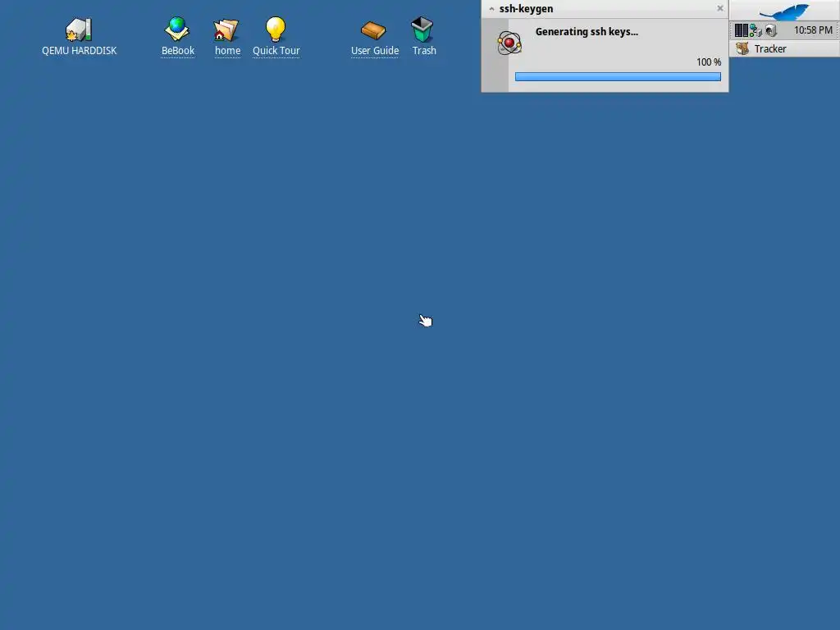The width and height of the screenshot is (840, 630).
Task: Open the Tracker entry in Deskbar
Action: tap(784, 48)
